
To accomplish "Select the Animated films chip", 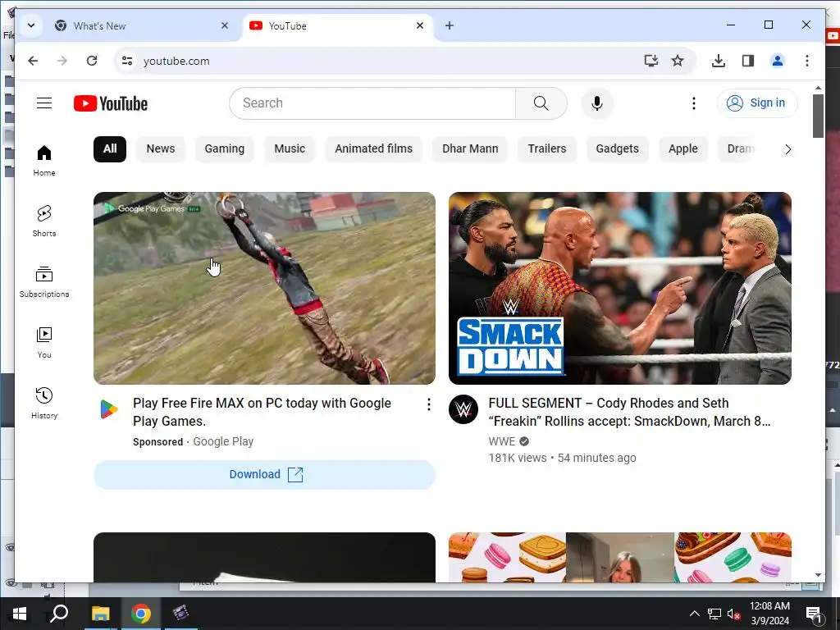I will pyautogui.click(x=373, y=149).
